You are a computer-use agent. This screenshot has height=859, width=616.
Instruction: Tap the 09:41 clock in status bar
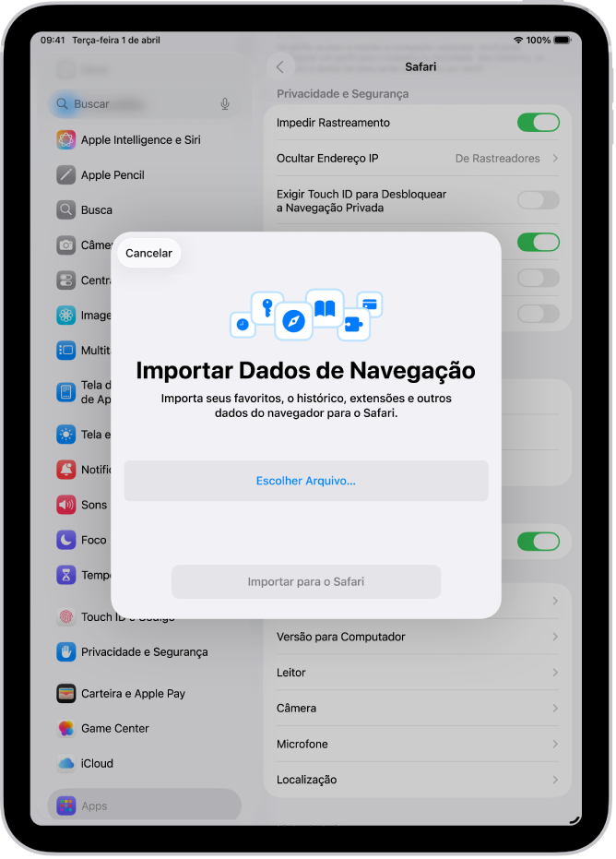53,40
